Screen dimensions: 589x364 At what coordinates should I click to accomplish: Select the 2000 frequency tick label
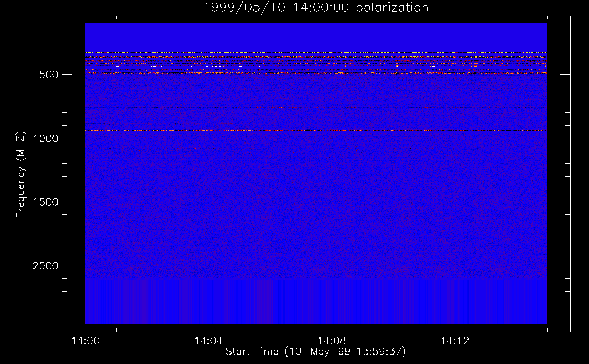[46, 266]
